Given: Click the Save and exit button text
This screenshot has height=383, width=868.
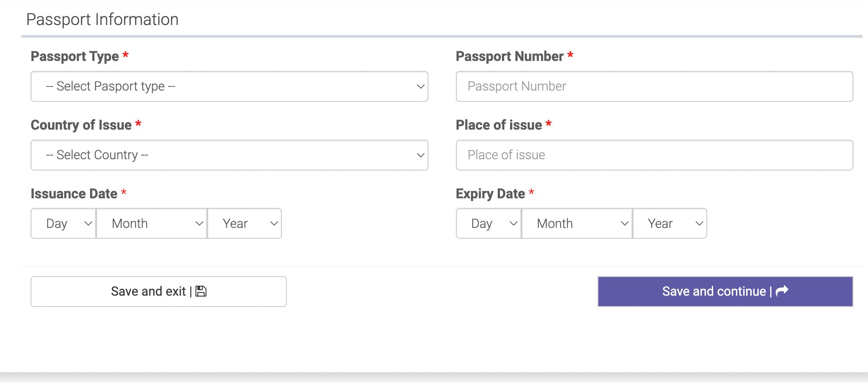Looking at the screenshot, I should 148,291.
